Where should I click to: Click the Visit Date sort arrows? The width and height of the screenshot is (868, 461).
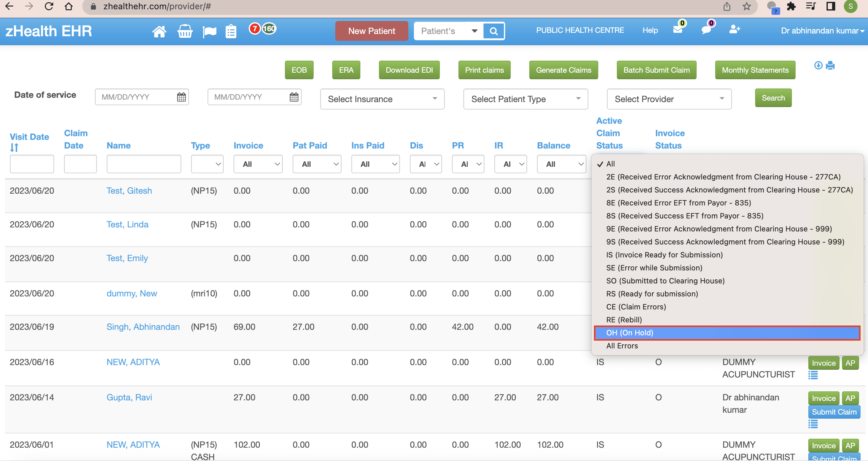14,148
